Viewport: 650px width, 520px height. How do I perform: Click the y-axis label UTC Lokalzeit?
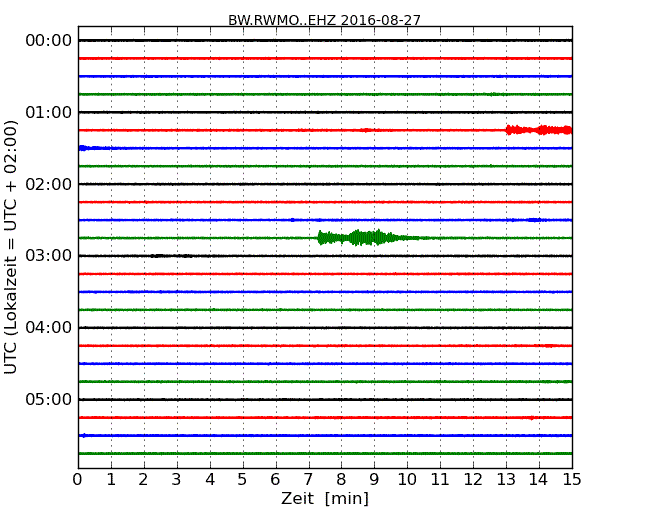click(11, 248)
